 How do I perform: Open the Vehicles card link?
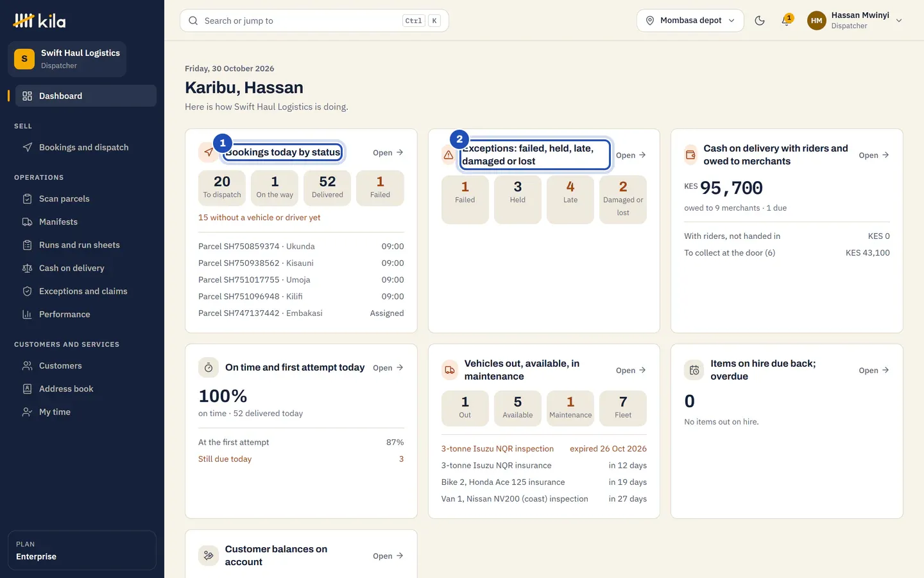tap(631, 370)
